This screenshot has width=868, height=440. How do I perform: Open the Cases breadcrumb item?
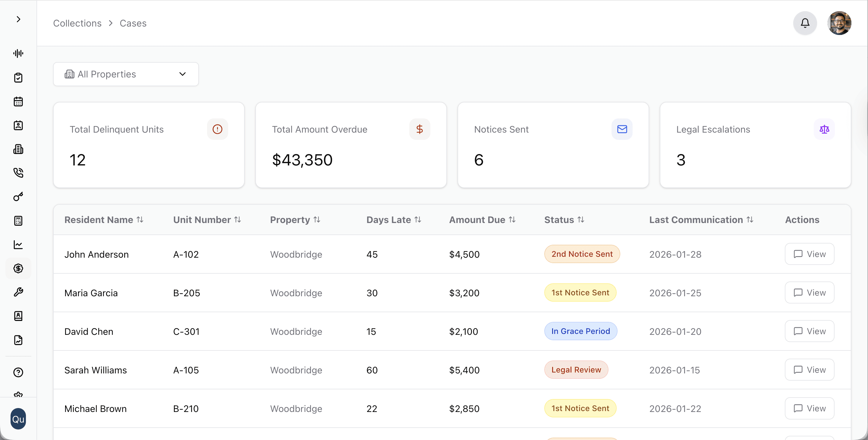(133, 23)
